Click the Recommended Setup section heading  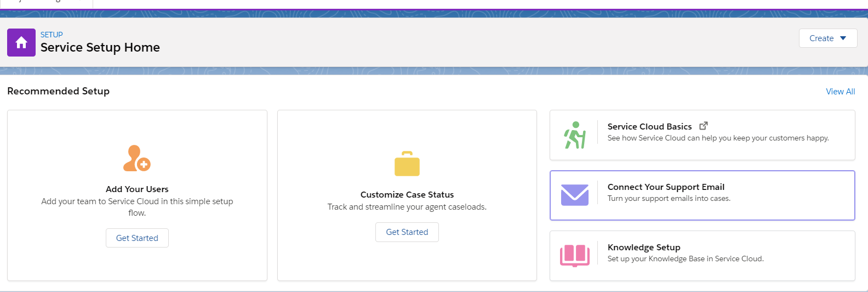pyautogui.click(x=59, y=91)
